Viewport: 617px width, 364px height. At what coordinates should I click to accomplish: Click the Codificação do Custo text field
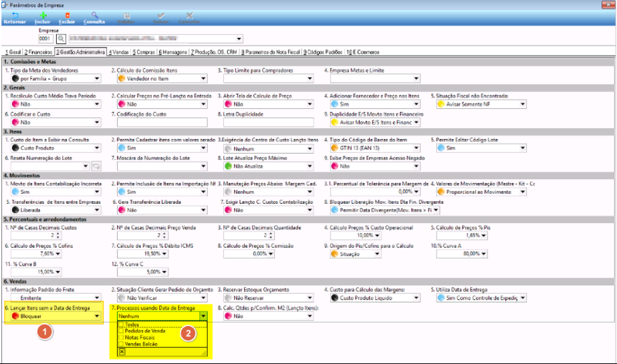(x=162, y=122)
